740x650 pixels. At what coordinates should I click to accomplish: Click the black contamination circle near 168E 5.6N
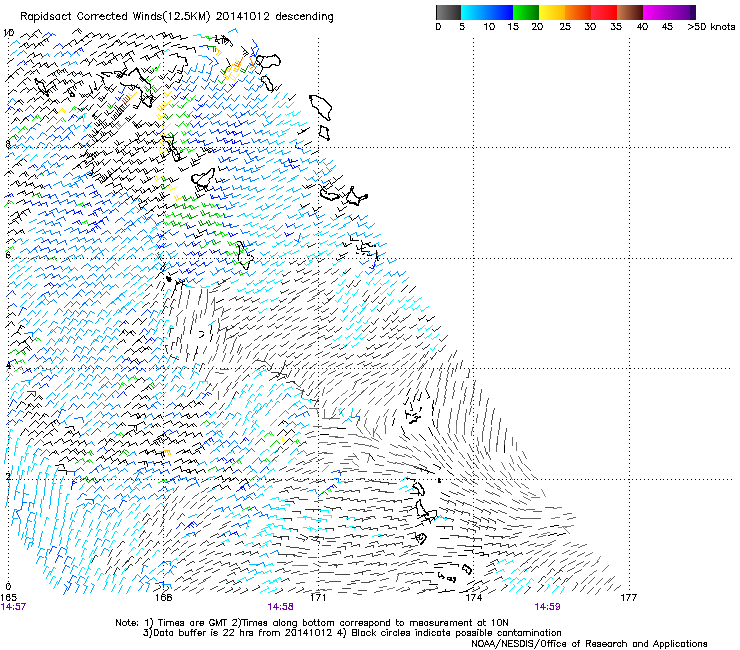point(169,279)
